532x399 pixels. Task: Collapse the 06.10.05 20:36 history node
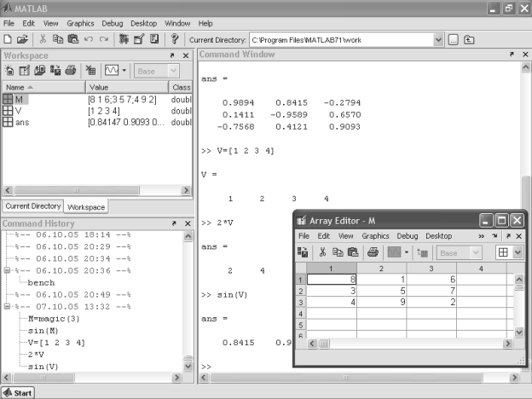point(7,270)
